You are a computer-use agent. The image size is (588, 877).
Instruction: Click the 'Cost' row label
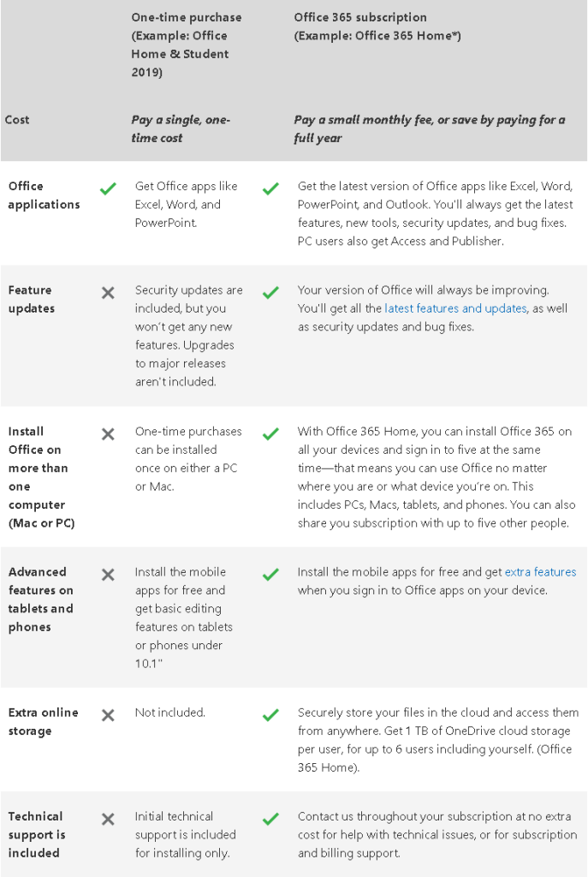(17, 120)
